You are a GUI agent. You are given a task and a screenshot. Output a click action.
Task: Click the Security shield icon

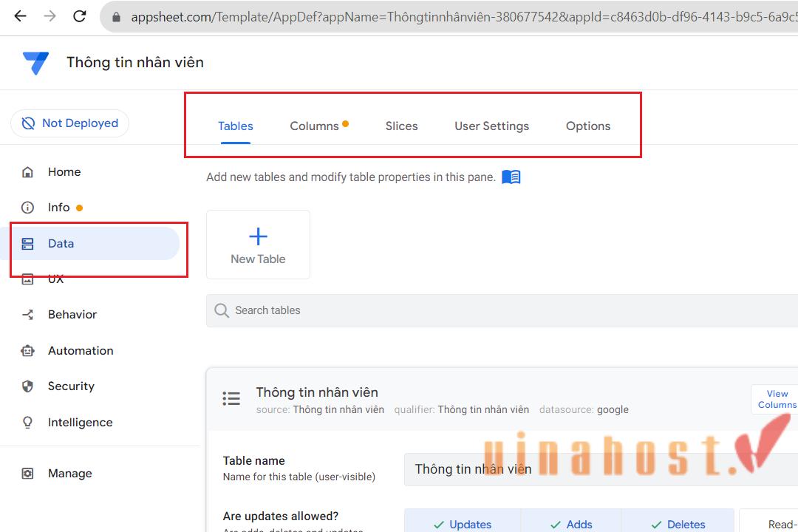[x=27, y=386]
